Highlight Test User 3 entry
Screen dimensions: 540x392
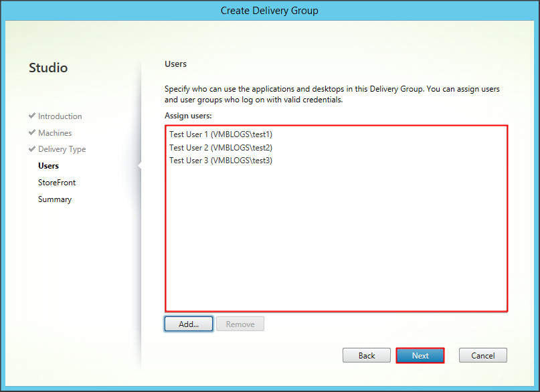pos(220,161)
